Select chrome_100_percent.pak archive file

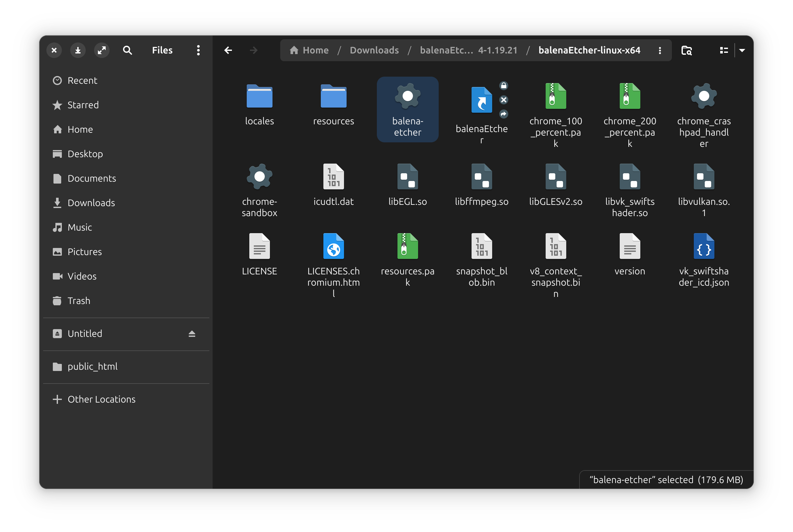(556, 96)
